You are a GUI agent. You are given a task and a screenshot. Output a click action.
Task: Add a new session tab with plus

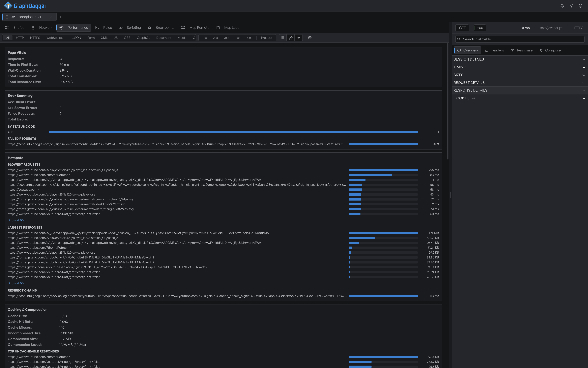pos(61,17)
